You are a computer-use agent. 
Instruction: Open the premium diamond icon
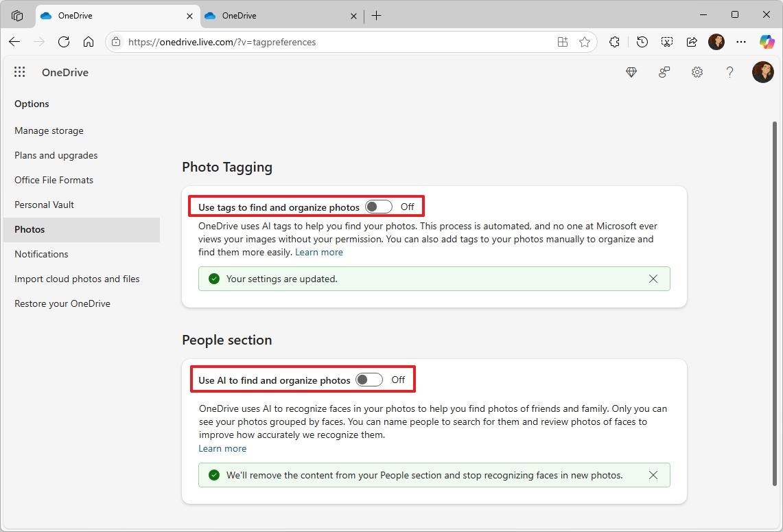tap(631, 73)
